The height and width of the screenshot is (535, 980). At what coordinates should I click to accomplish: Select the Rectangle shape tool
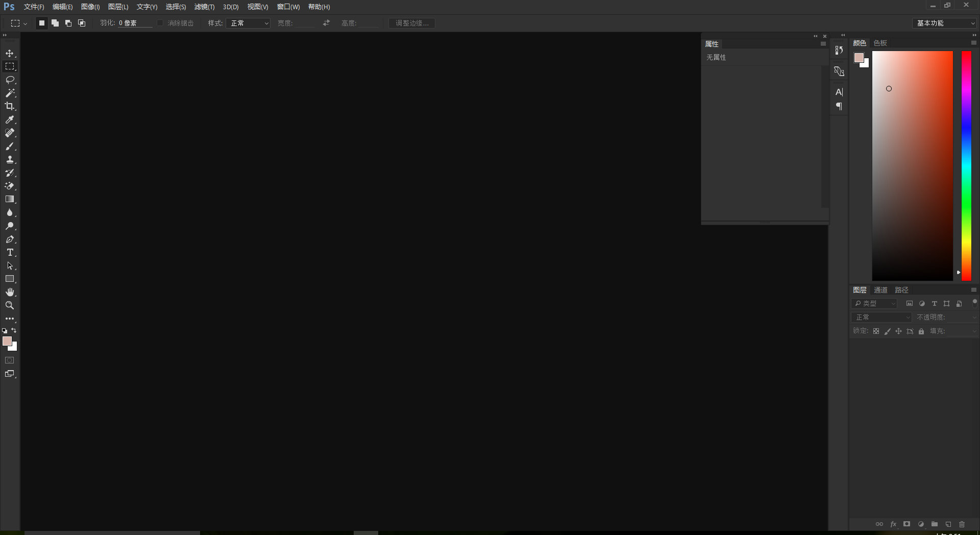10,279
